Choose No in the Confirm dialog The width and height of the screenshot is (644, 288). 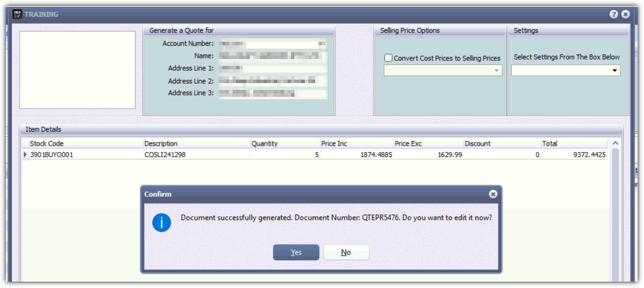(346, 252)
